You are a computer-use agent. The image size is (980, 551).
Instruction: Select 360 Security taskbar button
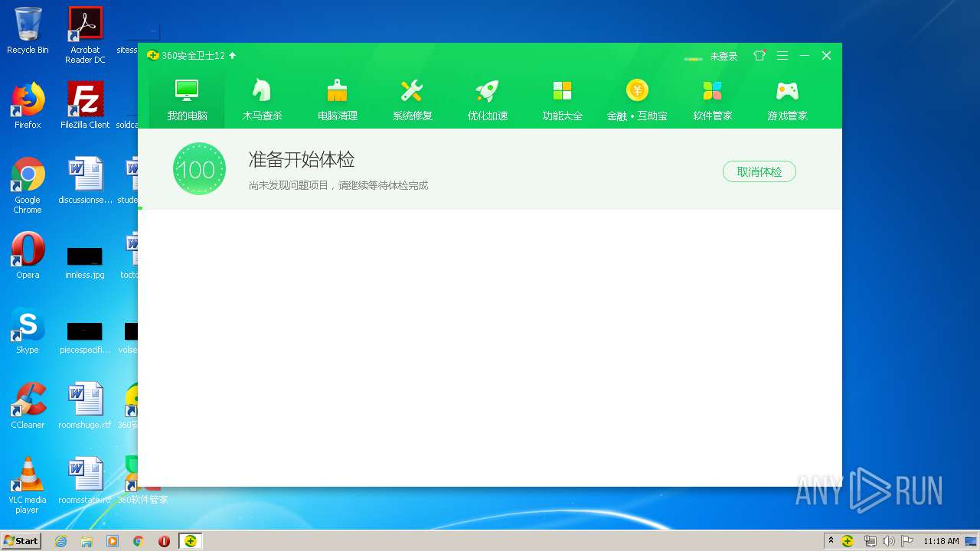(190, 541)
